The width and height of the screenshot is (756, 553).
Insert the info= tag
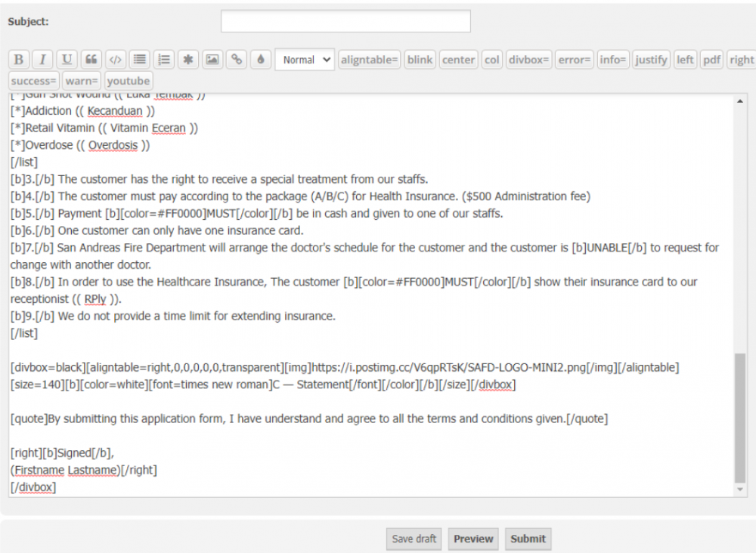(x=613, y=60)
